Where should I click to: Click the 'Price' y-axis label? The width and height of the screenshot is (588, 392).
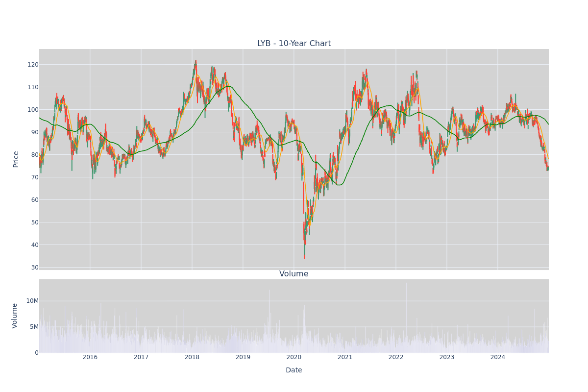[16, 159]
